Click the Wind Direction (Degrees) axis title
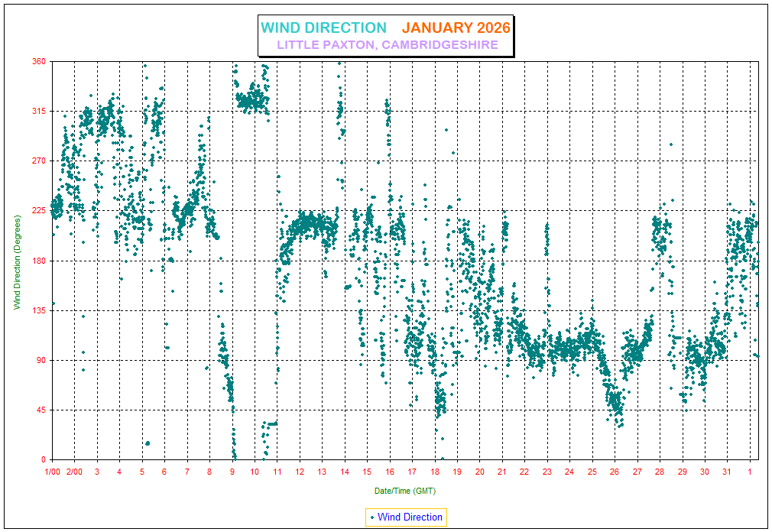 tap(17, 260)
